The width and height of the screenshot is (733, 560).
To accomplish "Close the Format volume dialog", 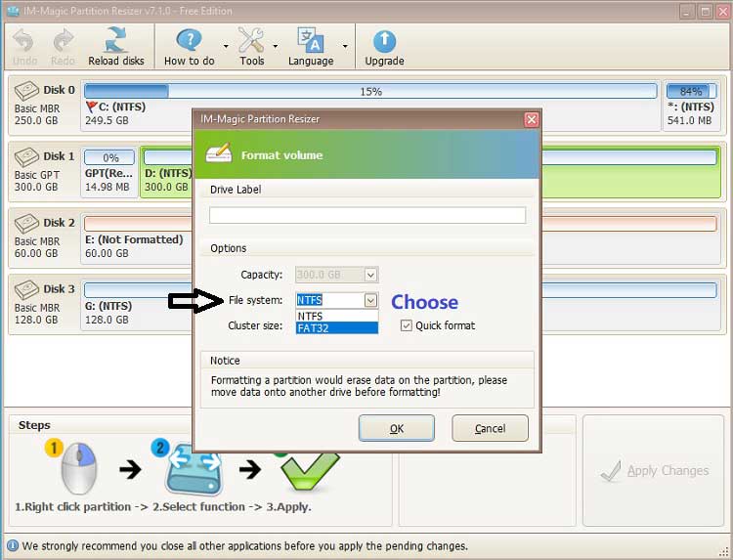I will (531, 119).
